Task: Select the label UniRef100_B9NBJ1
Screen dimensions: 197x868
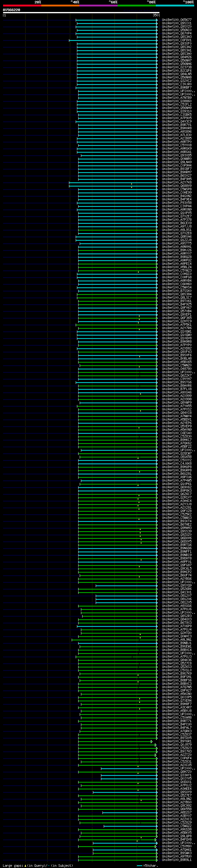Action: [177, 643]
